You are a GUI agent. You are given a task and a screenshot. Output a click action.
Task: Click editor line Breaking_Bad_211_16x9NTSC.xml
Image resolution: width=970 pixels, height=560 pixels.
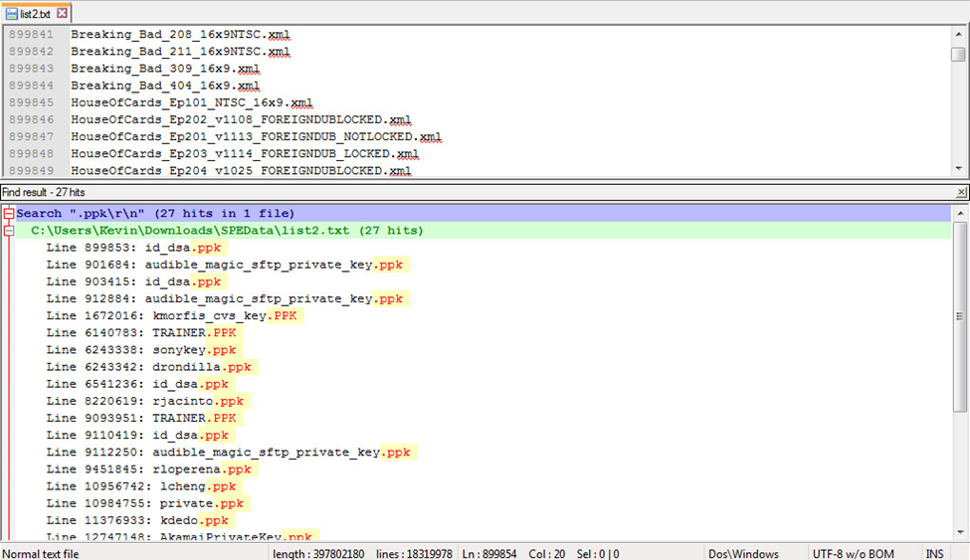(181, 52)
